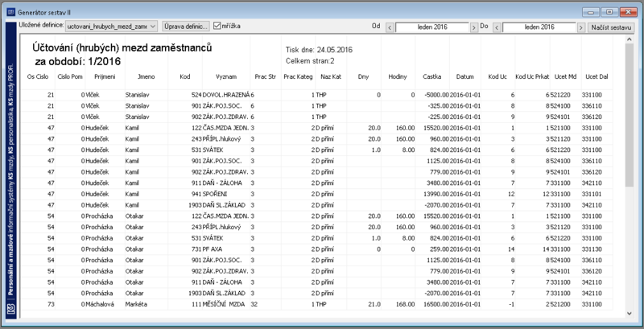Step Do date forward with right arrow
The width and height of the screenshot is (644, 329).
pos(580,28)
